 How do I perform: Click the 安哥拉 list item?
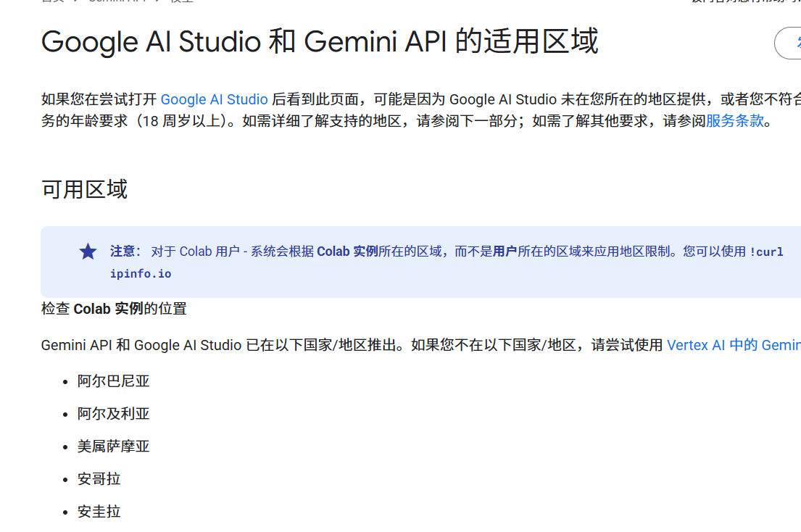99,479
